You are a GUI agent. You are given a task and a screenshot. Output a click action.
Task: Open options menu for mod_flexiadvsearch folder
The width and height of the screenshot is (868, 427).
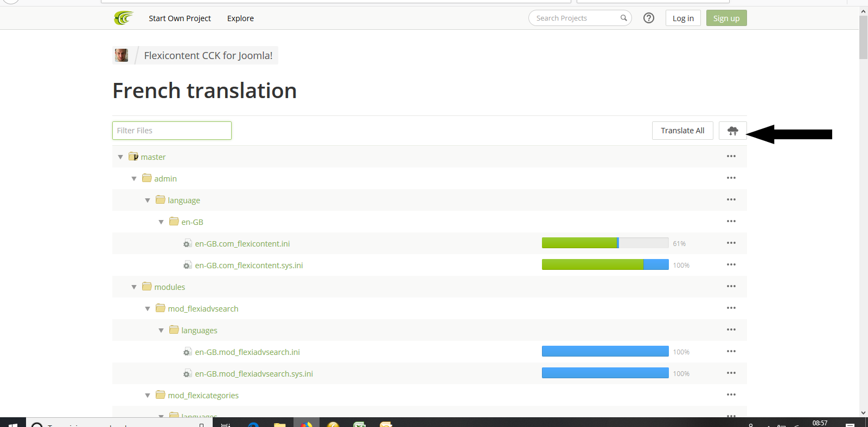click(x=731, y=308)
